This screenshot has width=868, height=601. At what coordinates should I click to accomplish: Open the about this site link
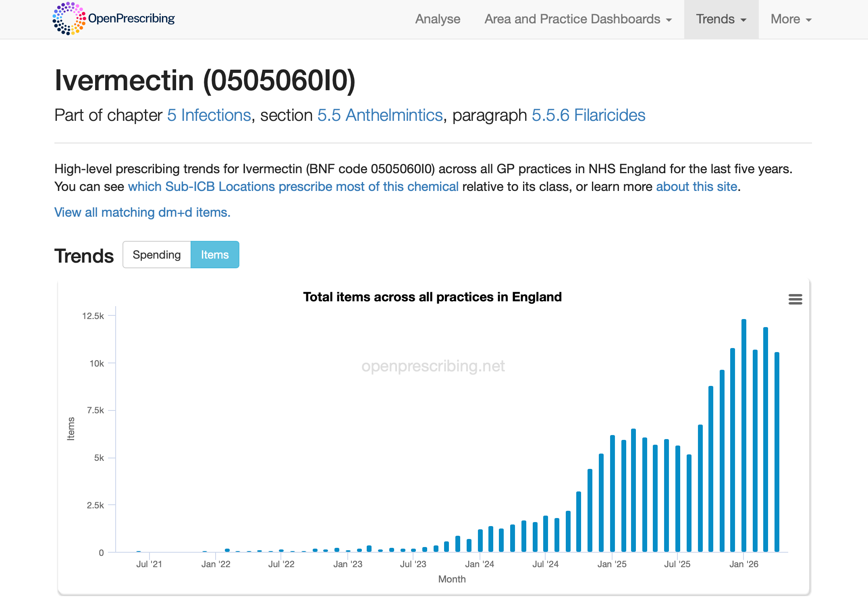[x=696, y=187]
